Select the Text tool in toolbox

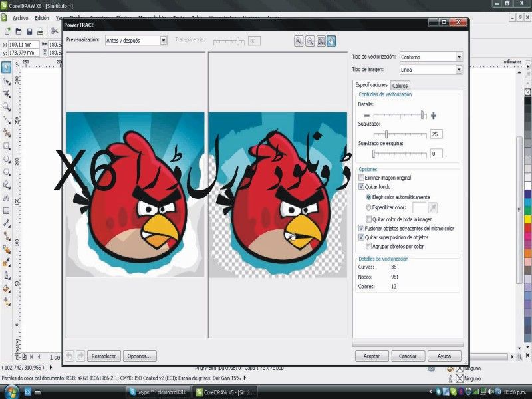coord(7,198)
